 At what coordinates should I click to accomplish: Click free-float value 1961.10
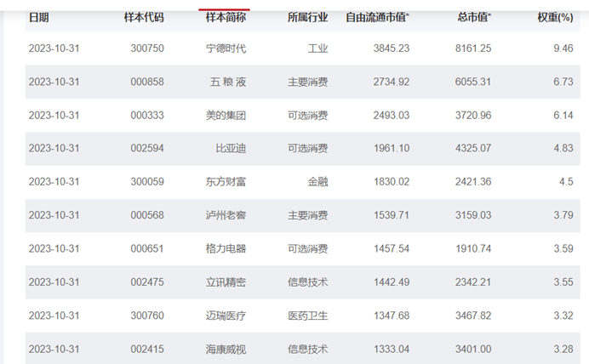point(392,148)
